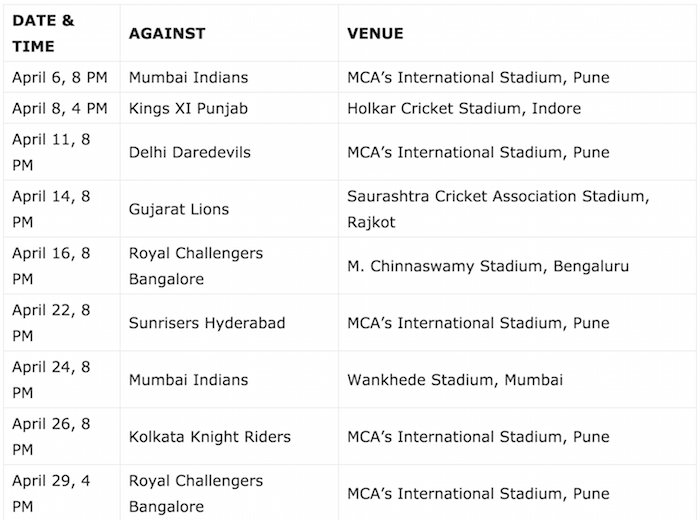Click the AGAINST column header
The image size is (700, 520).
coord(167,33)
